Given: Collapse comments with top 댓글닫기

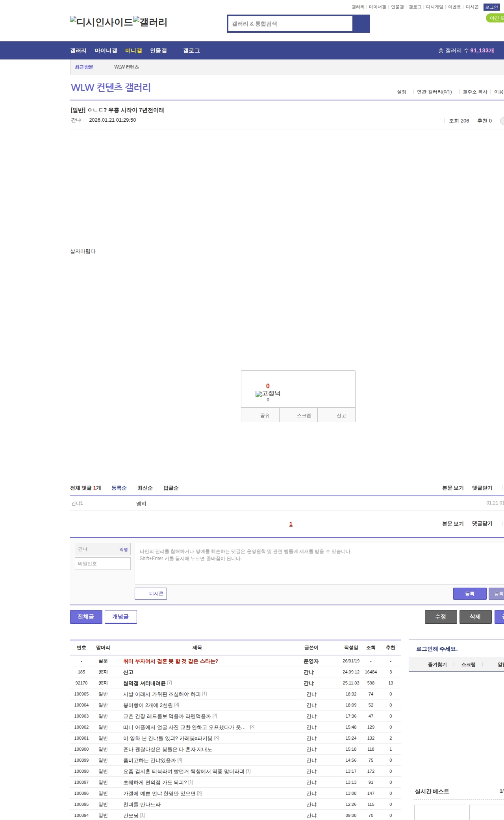Looking at the screenshot, I should coord(482,488).
